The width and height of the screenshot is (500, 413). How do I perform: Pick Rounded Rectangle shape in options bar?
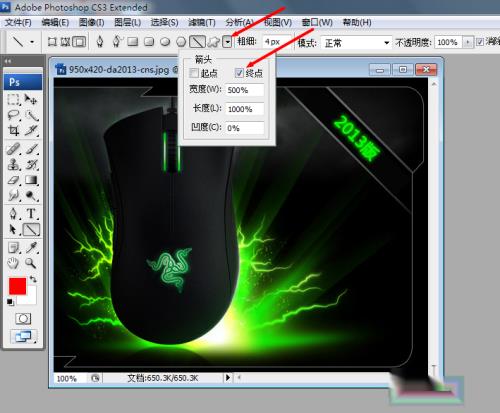coord(149,42)
